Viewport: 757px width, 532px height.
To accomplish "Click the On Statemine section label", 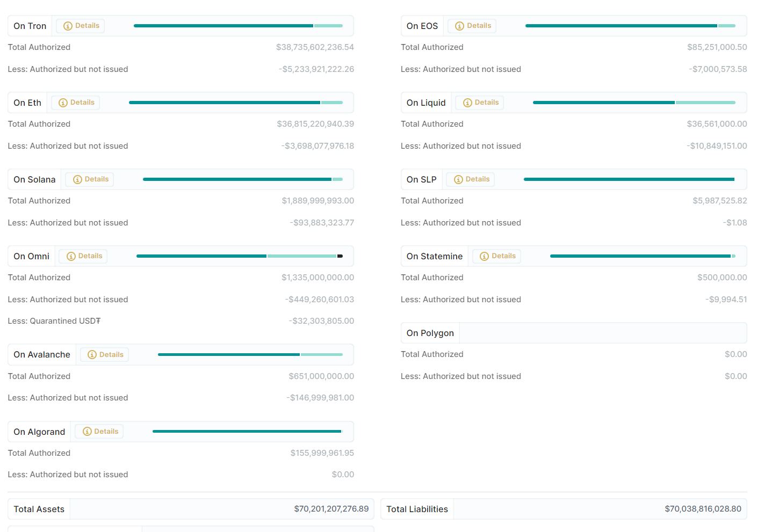I will pyautogui.click(x=435, y=256).
